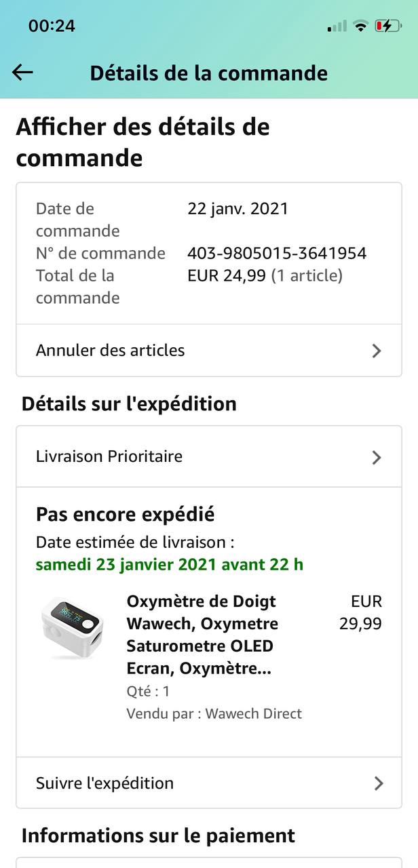
Task: Tap the battery charging icon
Action: (x=387, y=26)
